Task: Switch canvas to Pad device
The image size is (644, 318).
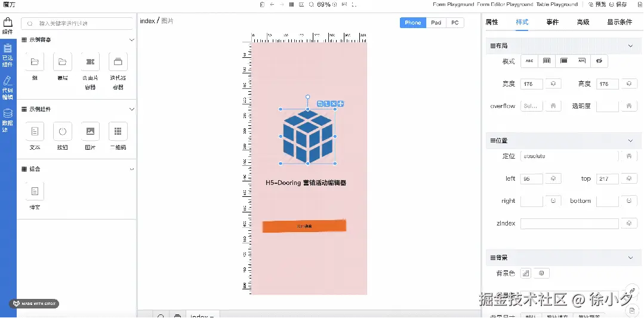Action: (x=436, y=23)
